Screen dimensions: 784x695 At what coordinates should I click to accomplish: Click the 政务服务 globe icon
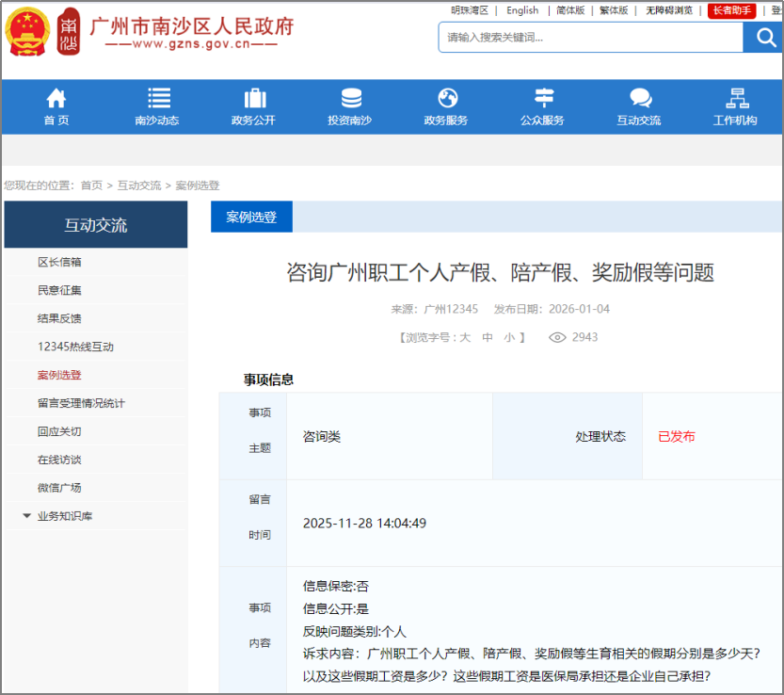pos(447,98)
